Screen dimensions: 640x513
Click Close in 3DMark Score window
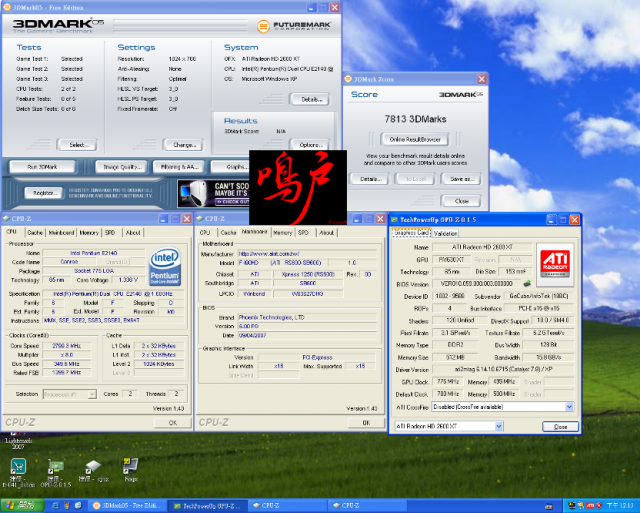pyautogui.click(x=460, y=201)
